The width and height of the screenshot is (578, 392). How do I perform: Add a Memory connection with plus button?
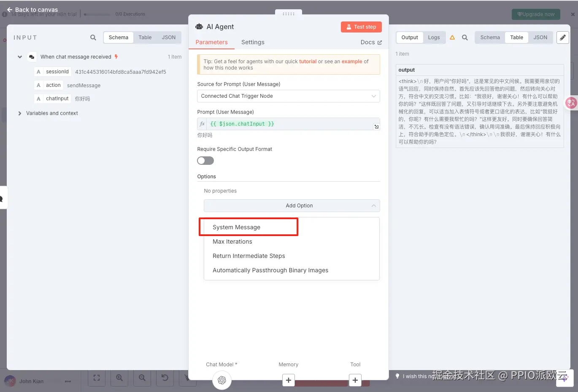pos(289,380)
